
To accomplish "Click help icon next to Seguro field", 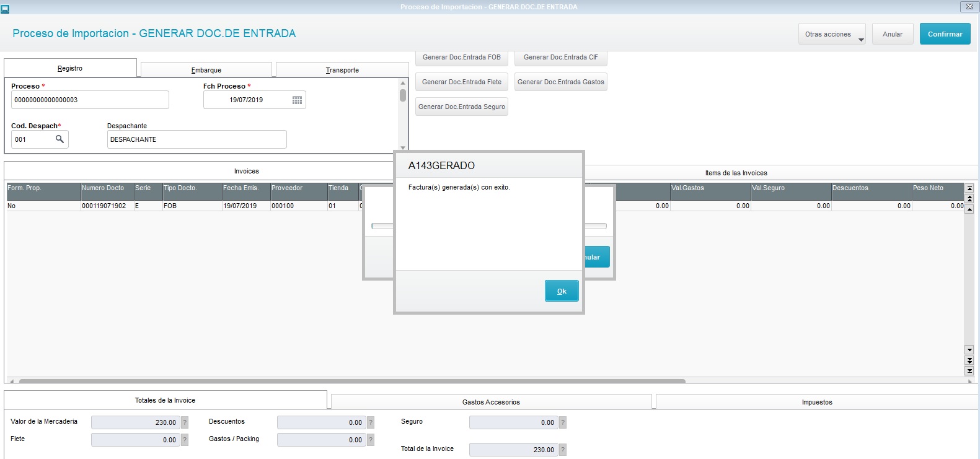I will point(563,422).
